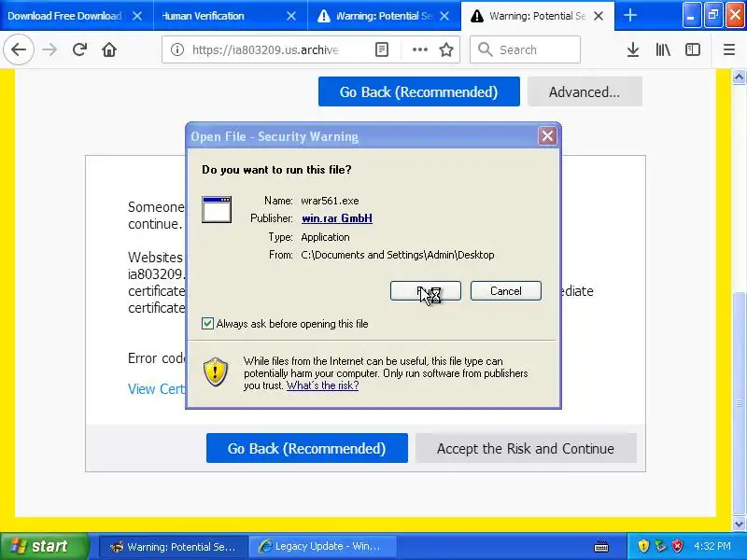The height and width of the screenshot is (560, 747).
Task: Click into the Search box
Action: click(525, 49)
